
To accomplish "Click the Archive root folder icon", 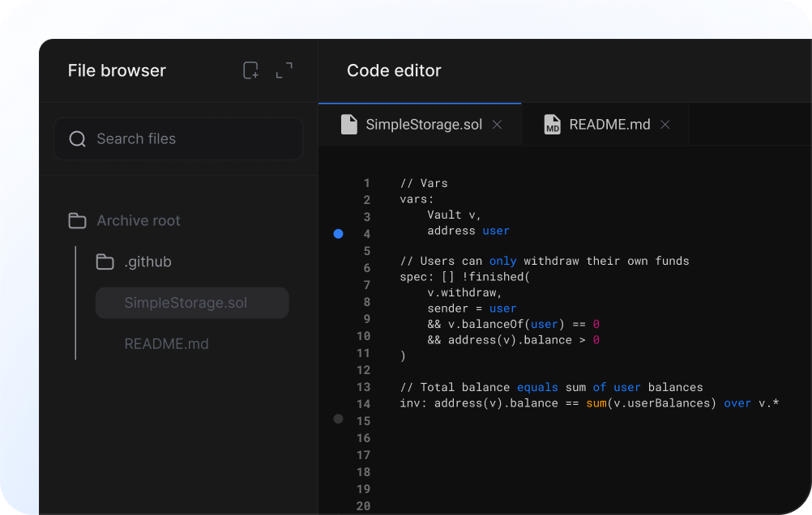I will coord(78,221).
